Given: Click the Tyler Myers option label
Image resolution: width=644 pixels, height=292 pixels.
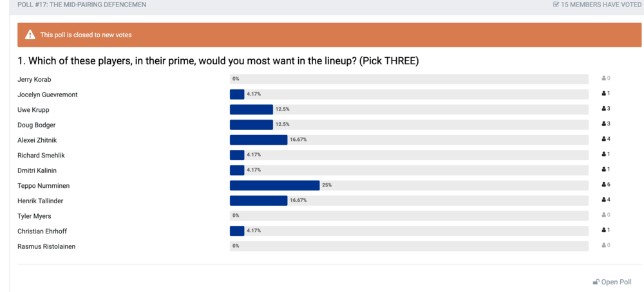Looking at the screenshot, I should [x=34, y=215].
